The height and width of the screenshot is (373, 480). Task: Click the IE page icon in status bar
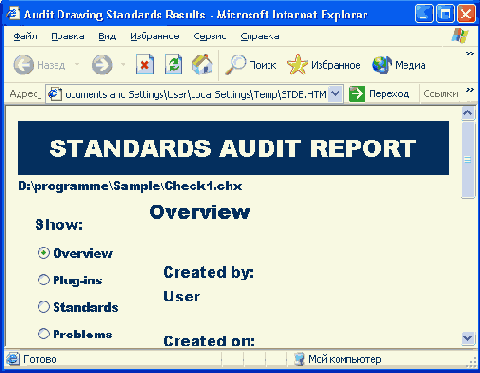[x=13, y=359]
